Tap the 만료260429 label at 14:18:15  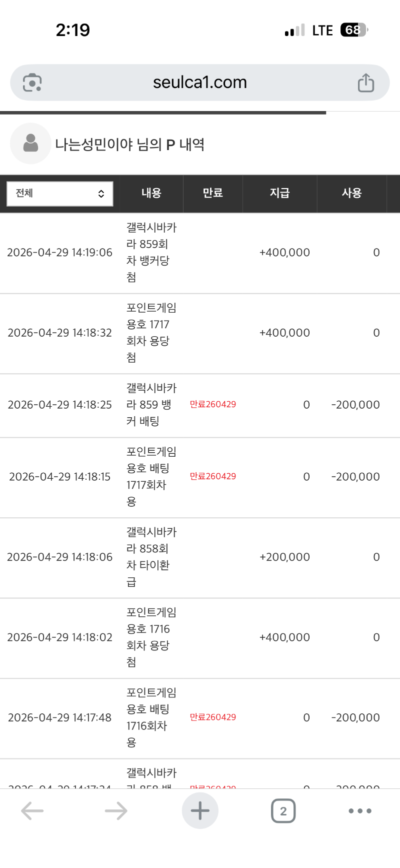(x=212, y=476)
